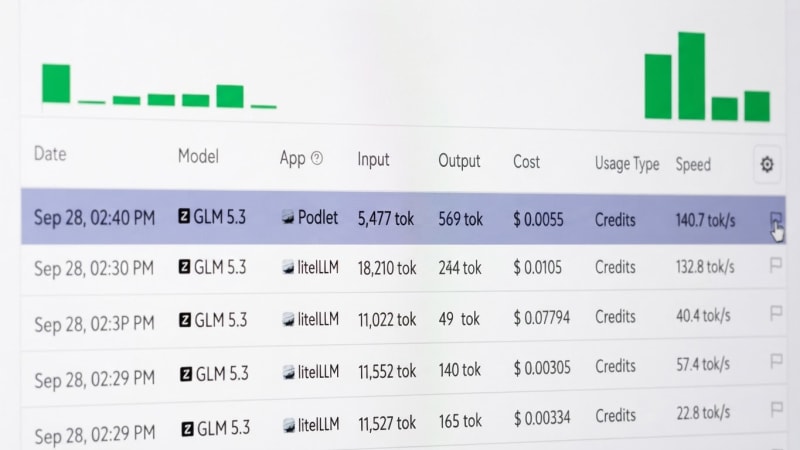Click the App column help question icon
Screen dimensions: 800x450
pyautogui.click(x=317, y=158)
